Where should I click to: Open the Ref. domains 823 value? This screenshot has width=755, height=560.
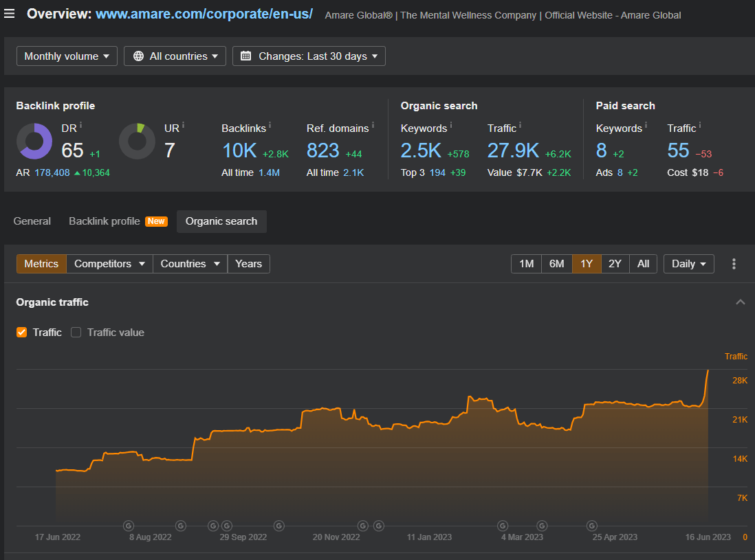[323, 150]
